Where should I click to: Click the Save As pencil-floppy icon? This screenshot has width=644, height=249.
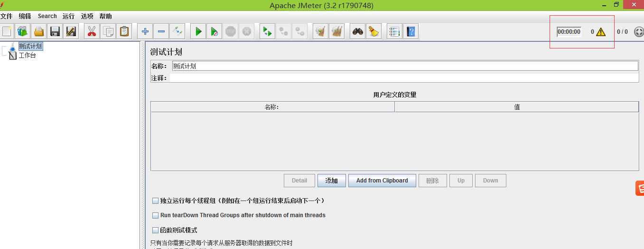pyautogui.click(x=71, y=32)
